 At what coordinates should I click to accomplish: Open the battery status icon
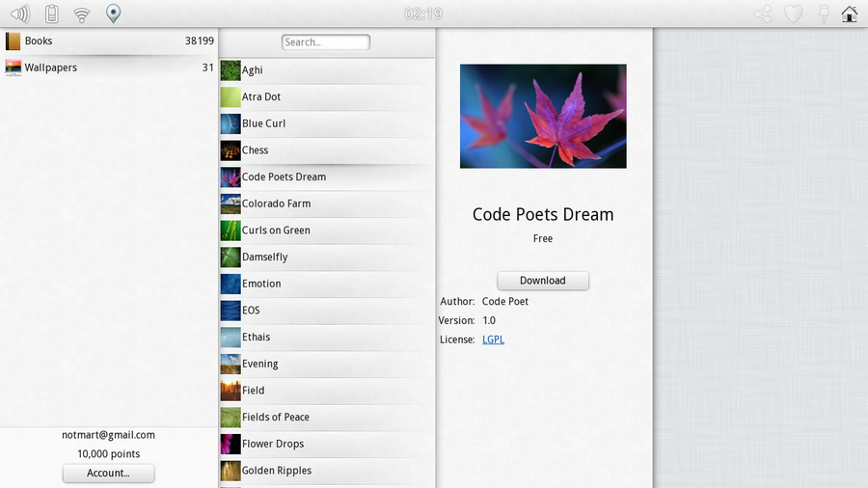point(51,14)
